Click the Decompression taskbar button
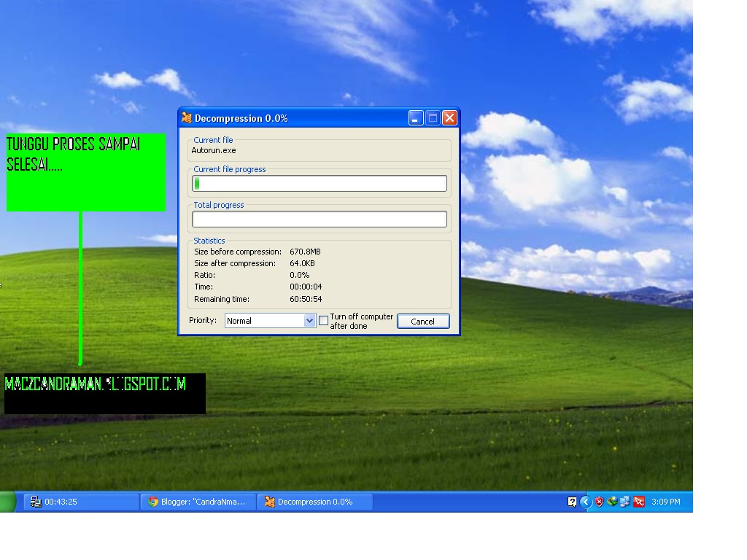The image size is (747, 560). [314, 502]
